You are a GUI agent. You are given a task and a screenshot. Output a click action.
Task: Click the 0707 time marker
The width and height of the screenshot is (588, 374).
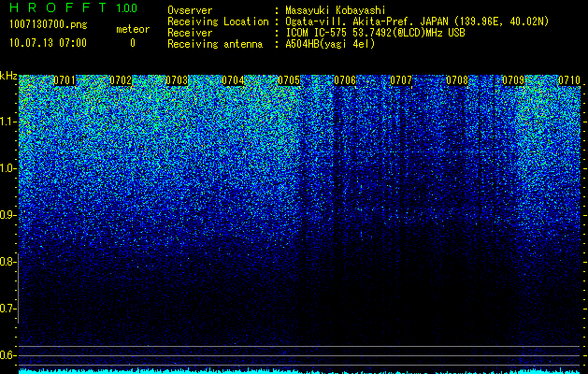[x=401, y=80]
